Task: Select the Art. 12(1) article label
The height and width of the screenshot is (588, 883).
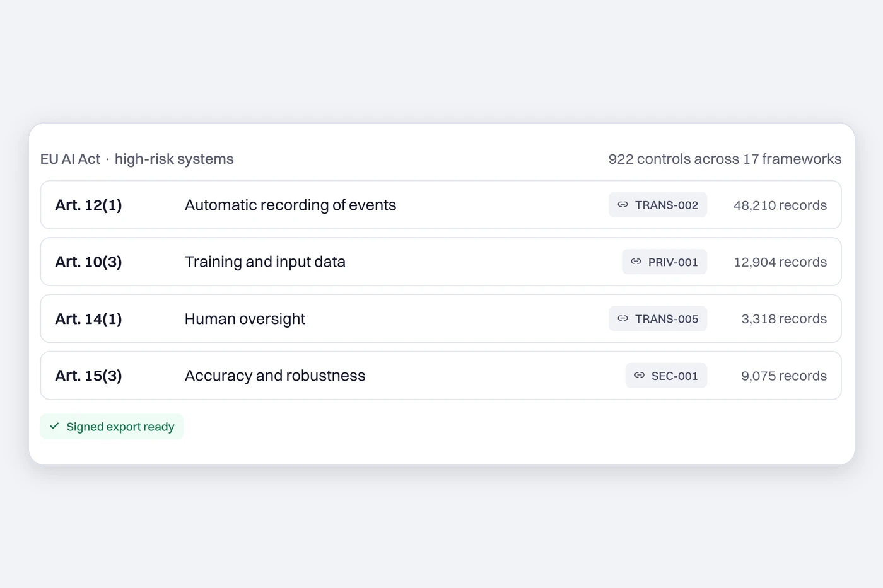Action: [88, 205]
